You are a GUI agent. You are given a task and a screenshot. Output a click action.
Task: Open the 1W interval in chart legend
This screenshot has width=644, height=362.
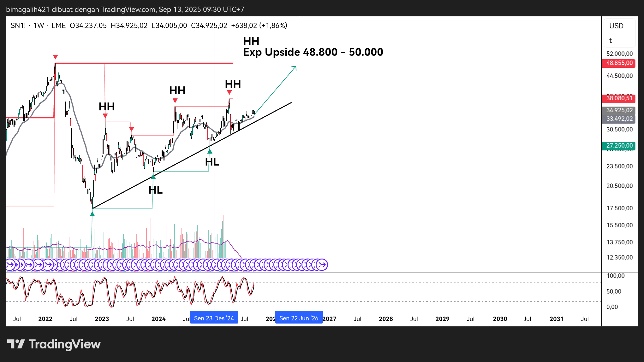39,26
